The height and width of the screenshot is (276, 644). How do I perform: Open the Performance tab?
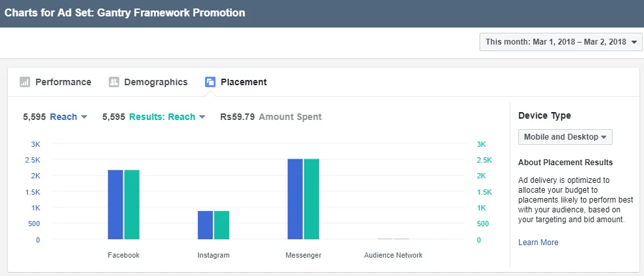[x=56, y=82]
